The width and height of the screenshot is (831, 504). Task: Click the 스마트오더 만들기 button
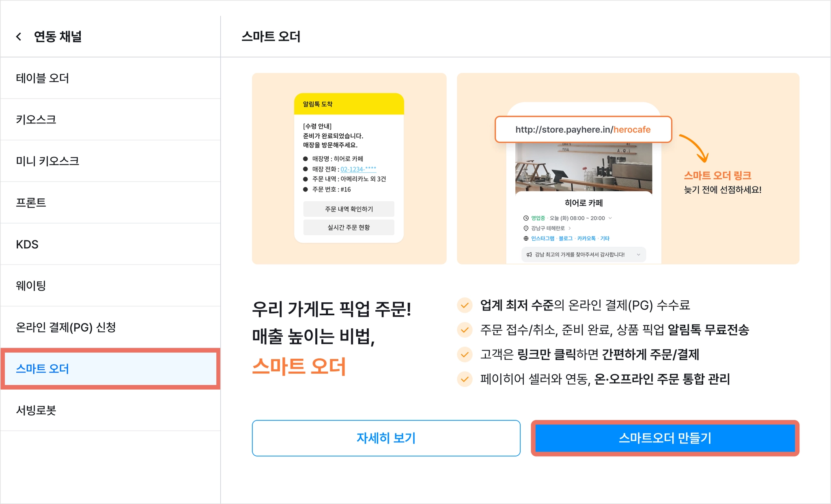pos(665,438)
